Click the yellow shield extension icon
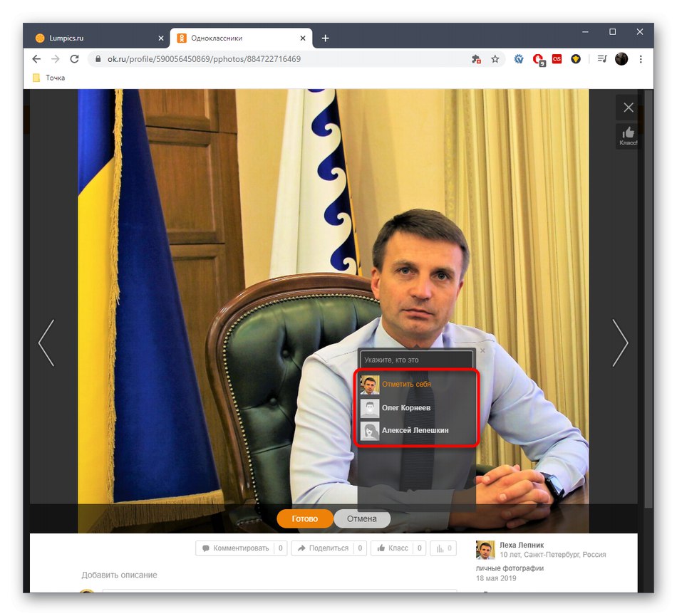This screenshot has height=616, width=677. click(576, 59)
